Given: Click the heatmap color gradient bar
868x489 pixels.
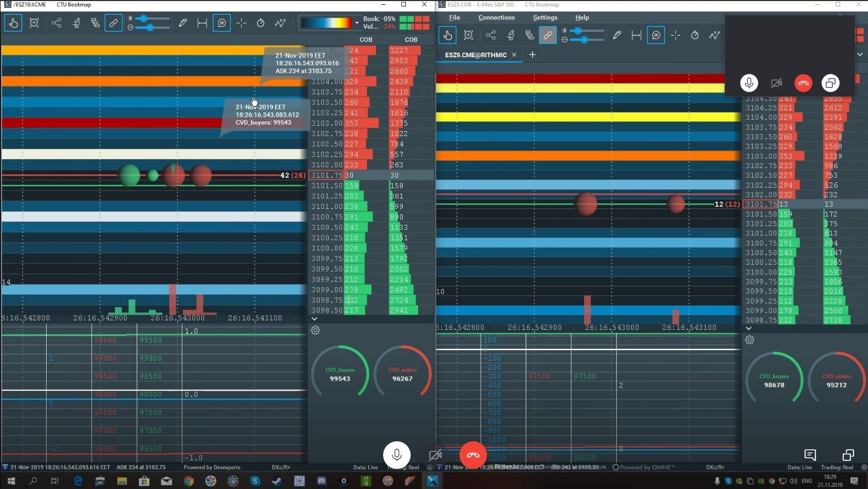Looking at the screenshot, I should [326, 23].
